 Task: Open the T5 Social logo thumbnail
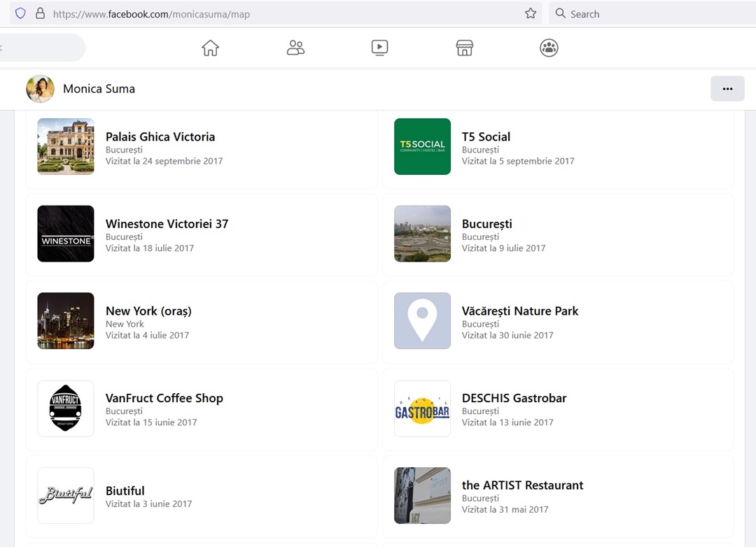pyautogui.click(x=422, y=146)
